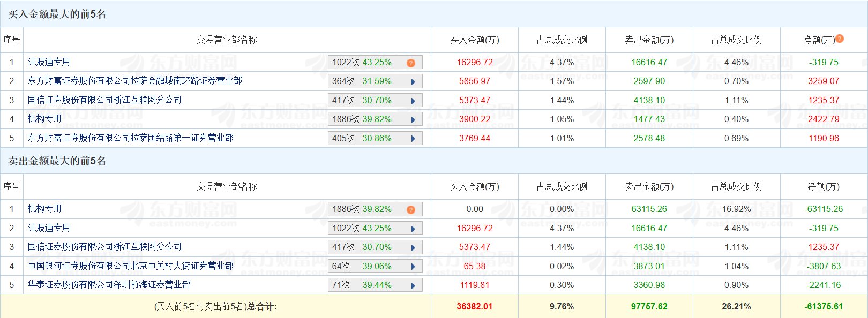The width and height of the screenshot is (868, 318).
Task: Expand arrow for 中国银河证券 row
Action: tap(413, 267)
